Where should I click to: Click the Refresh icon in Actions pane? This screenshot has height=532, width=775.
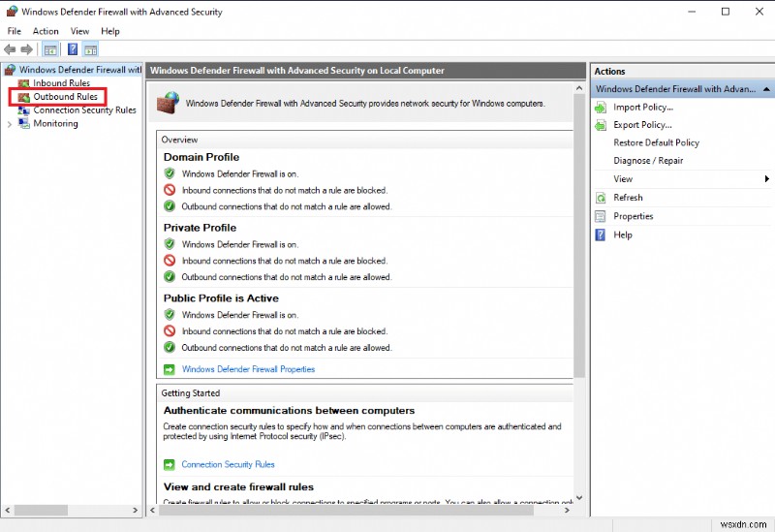[x=601, y=198]
